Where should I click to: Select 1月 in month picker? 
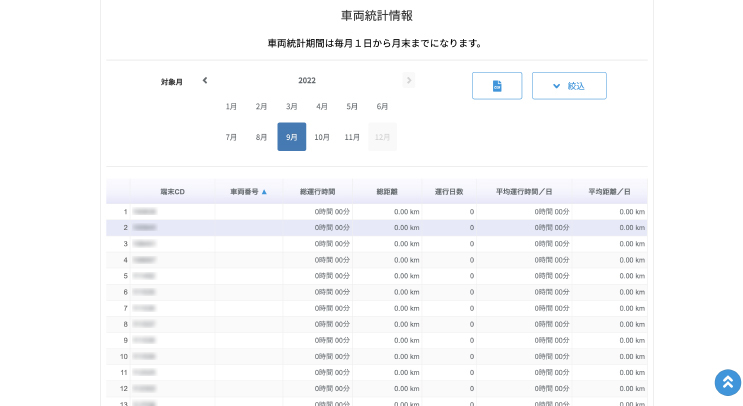(x=231, y=106)
